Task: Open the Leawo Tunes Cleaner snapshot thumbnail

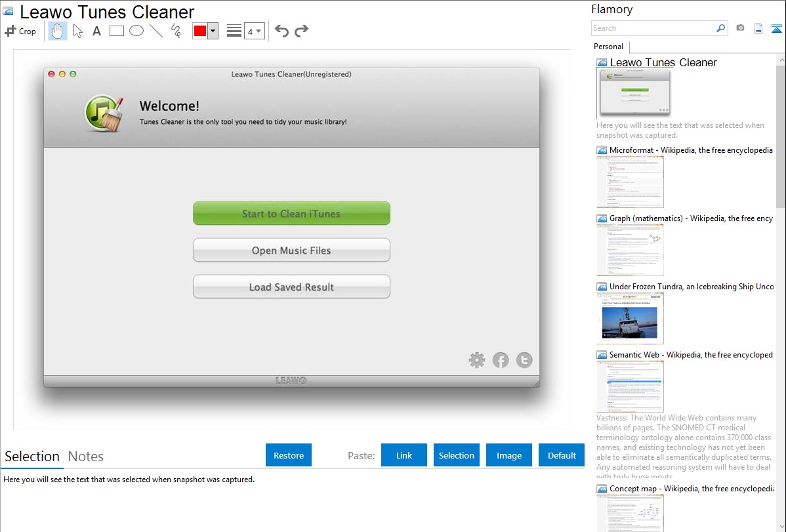Action: (x=634, y=92)
